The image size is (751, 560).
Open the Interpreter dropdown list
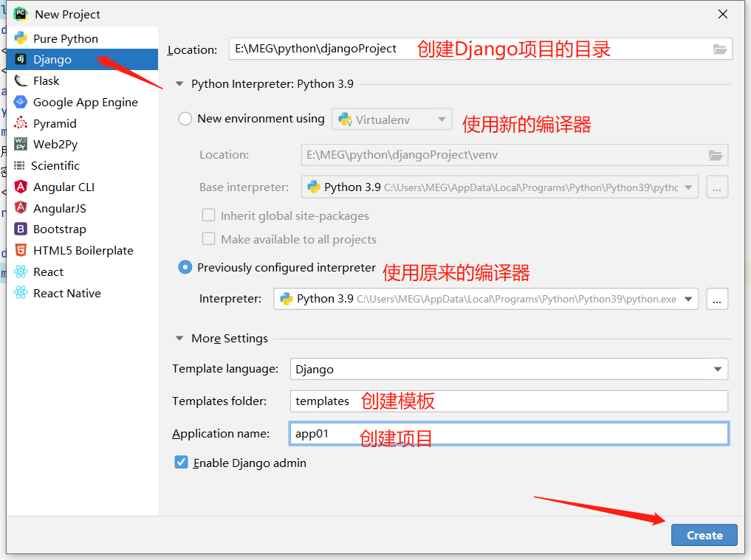[486, 299]
